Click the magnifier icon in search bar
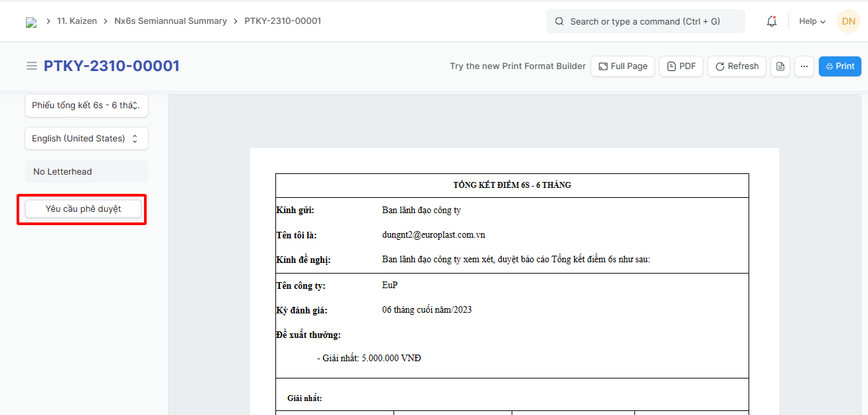 (x=559, y=21)
